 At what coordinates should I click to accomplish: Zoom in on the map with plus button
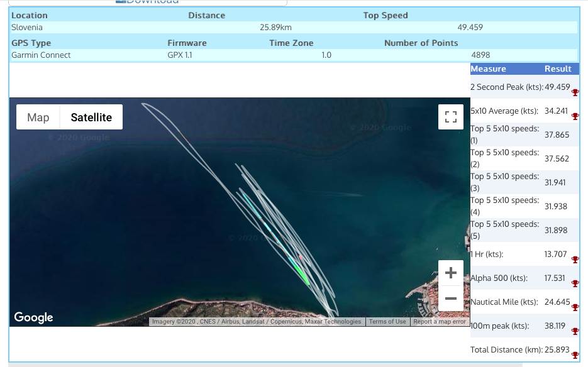(450, 273)
